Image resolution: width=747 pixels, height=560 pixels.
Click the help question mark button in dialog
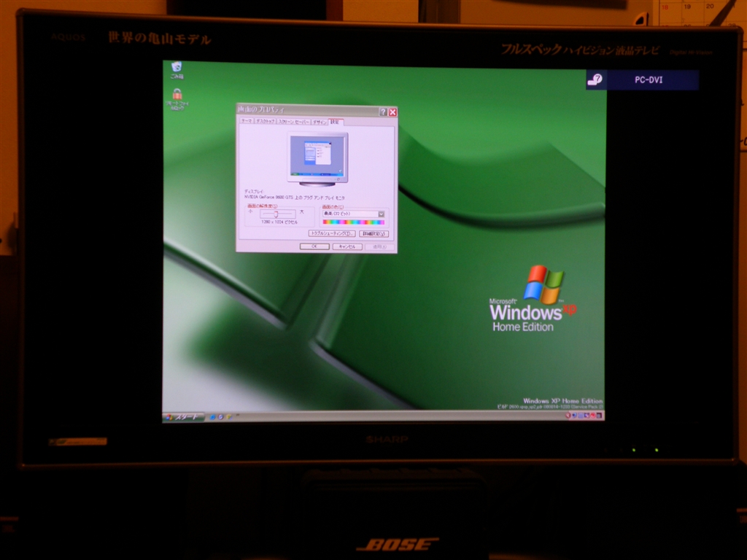382,112
